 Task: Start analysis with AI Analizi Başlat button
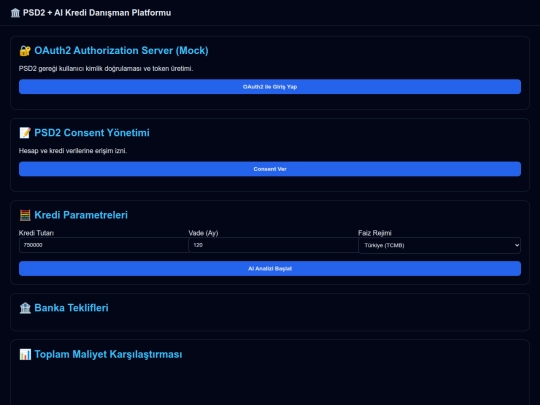pos(270,269)
